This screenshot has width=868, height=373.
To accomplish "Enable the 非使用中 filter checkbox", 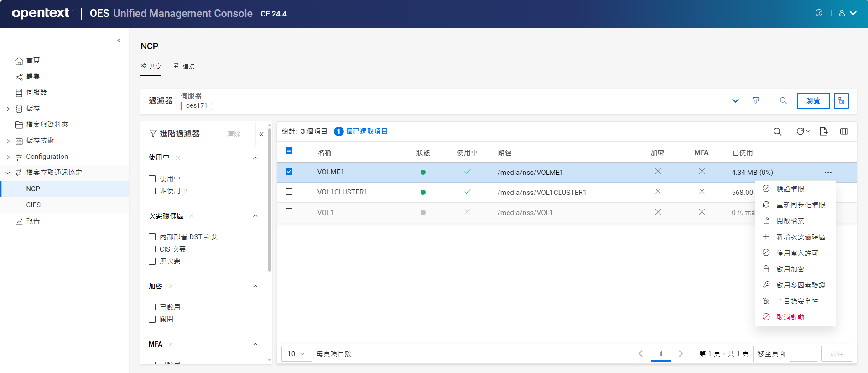I will click(x=152, y=191).
